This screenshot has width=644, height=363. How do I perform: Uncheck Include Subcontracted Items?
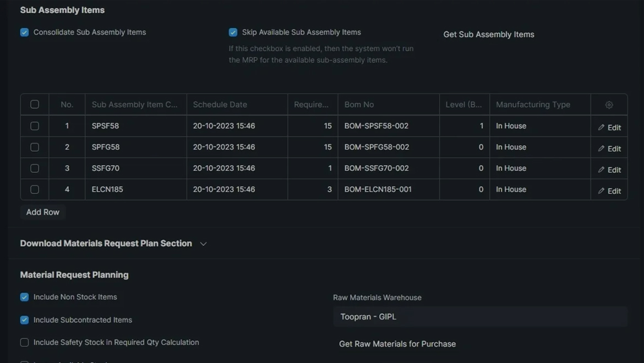pyautogui.click(x=25, y=320)
